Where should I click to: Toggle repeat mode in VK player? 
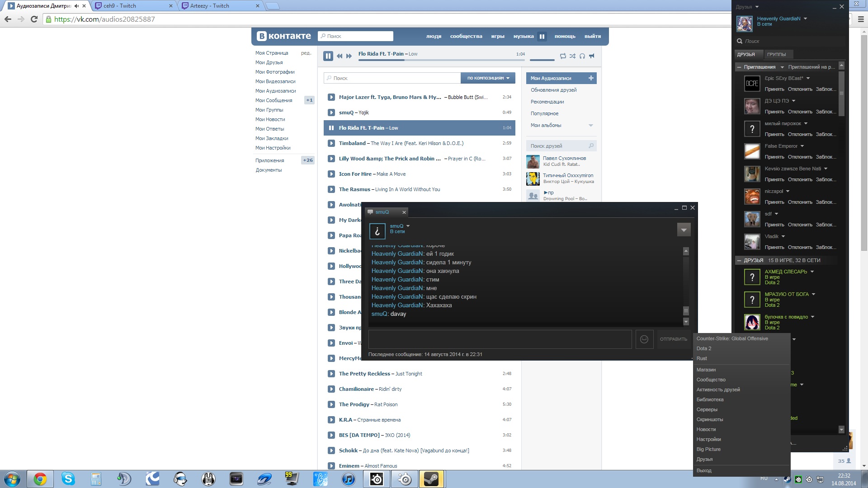563,56
